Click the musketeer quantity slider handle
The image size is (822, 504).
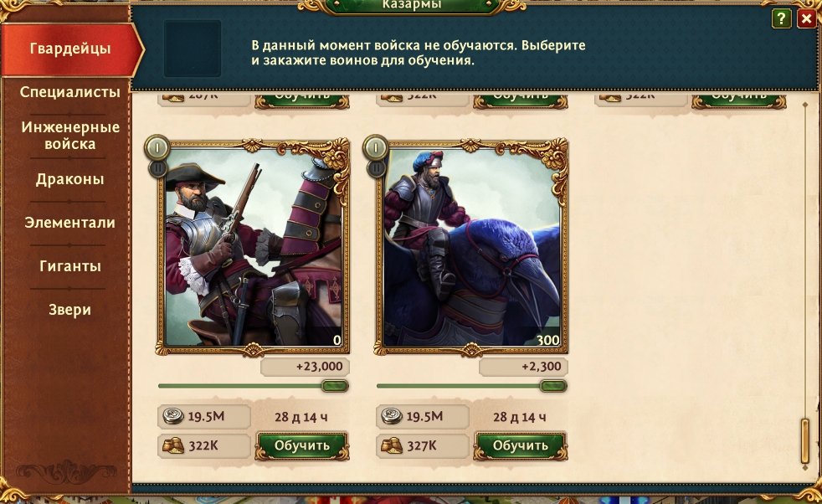pos(335,386)
